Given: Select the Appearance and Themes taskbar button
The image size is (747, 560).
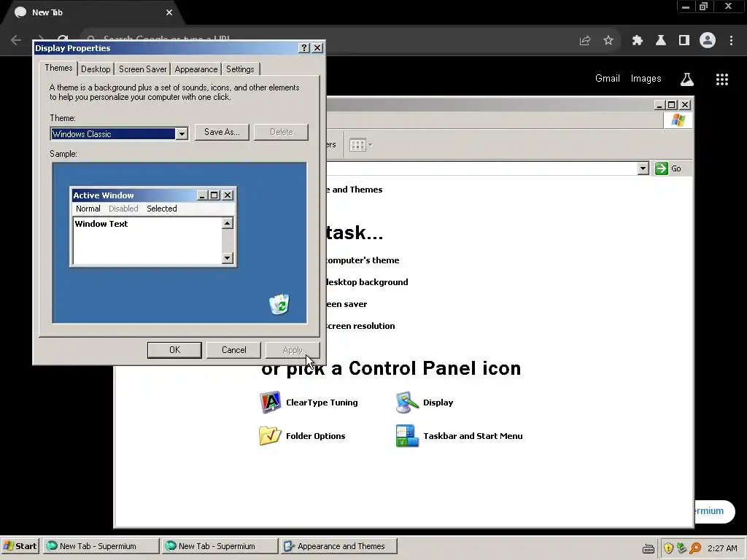Looking at the screenshot, I should (339, 546).
